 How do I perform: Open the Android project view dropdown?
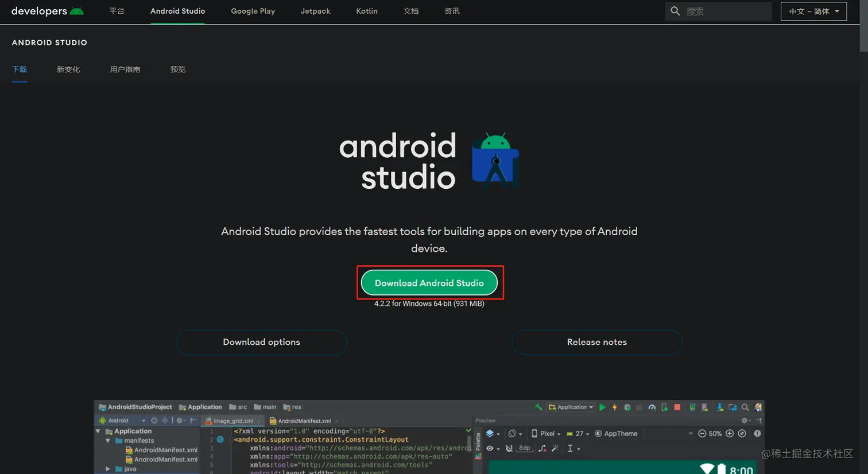[x=123, y=421]
